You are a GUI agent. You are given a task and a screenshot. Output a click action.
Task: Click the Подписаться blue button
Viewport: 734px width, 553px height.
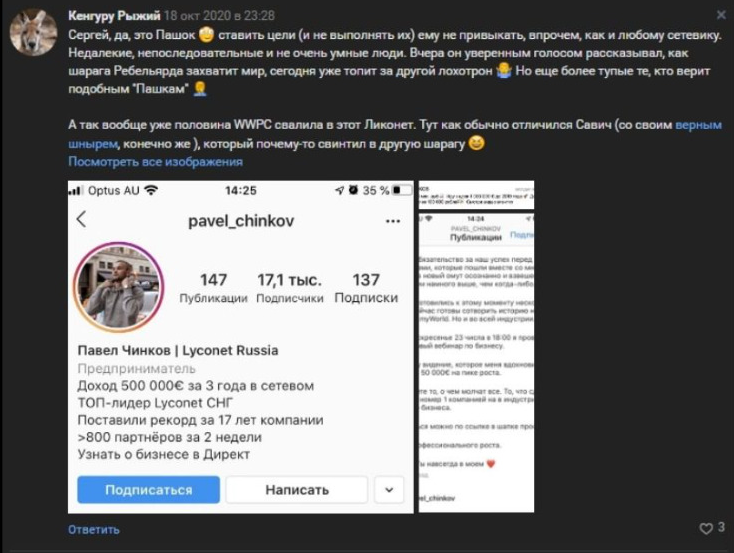point(148,490)
